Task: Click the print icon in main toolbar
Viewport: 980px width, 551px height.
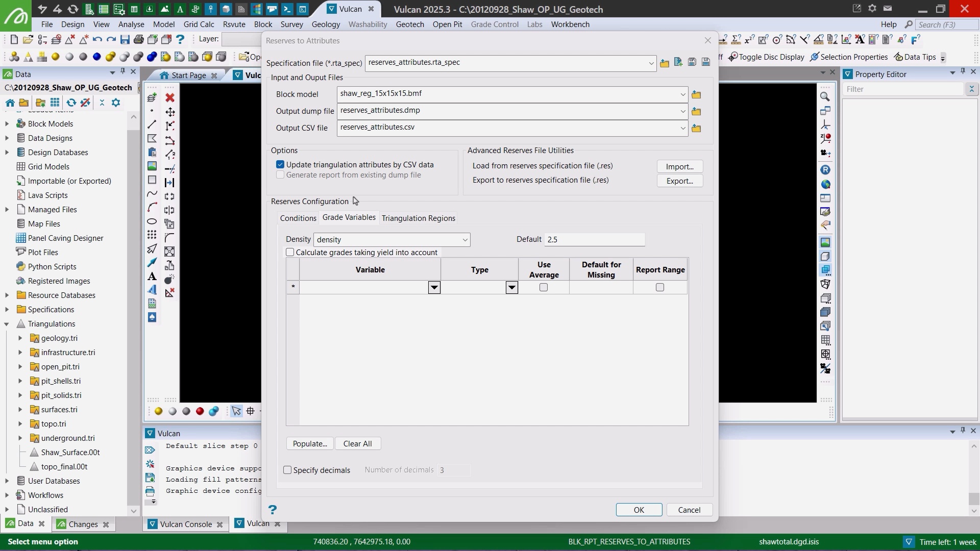Action: coord(138,39)
